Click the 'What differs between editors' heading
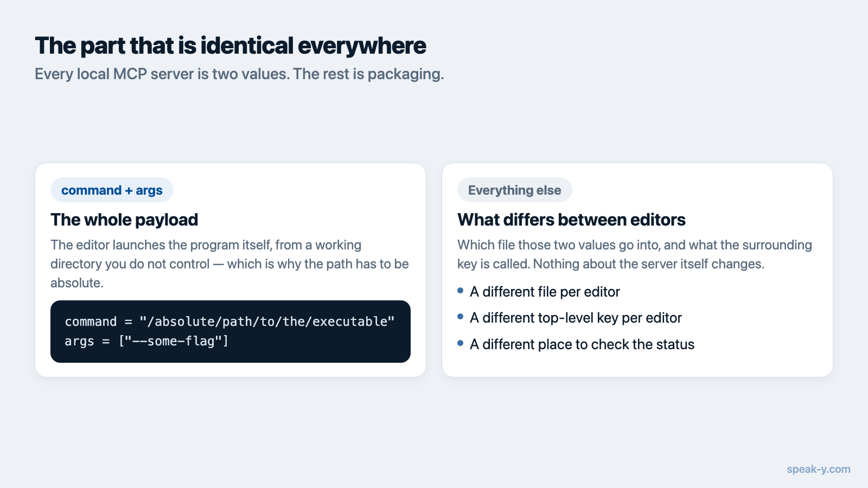 (571, 220)
